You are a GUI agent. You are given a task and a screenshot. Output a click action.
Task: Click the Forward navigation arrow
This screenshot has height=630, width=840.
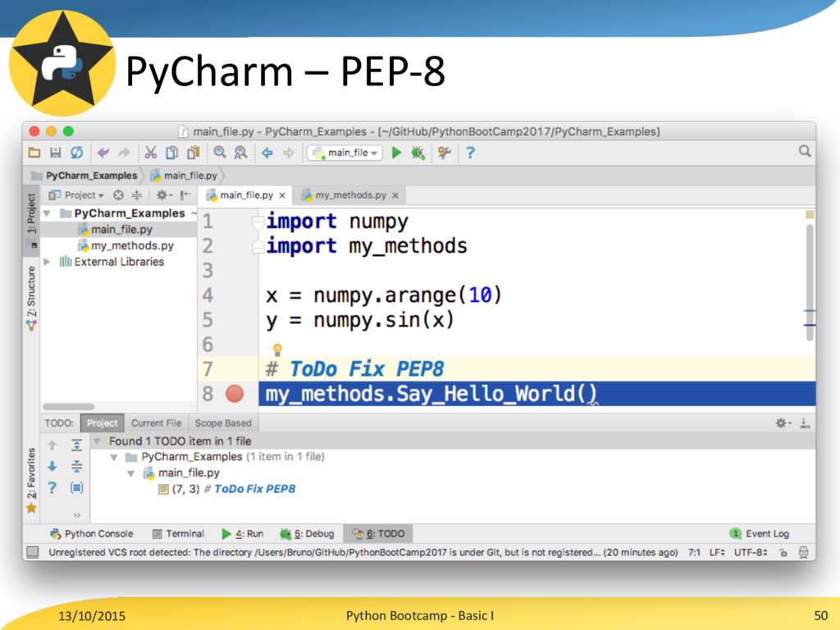click(289, 153)
